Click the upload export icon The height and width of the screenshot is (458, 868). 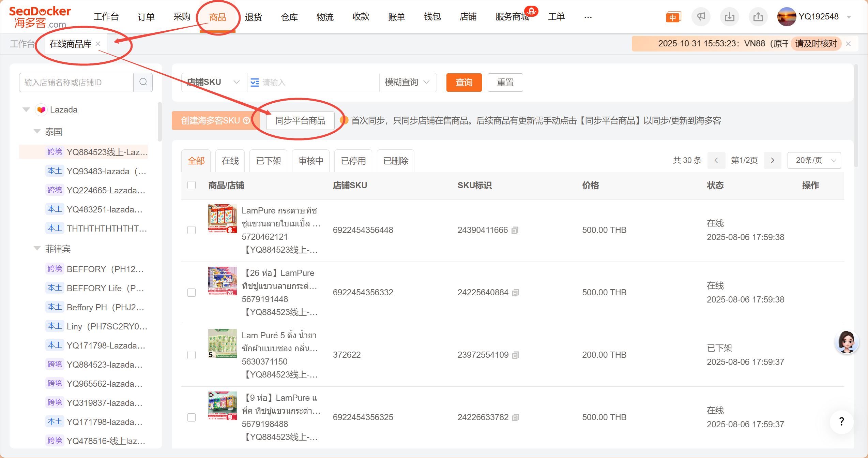pos(758,17)
